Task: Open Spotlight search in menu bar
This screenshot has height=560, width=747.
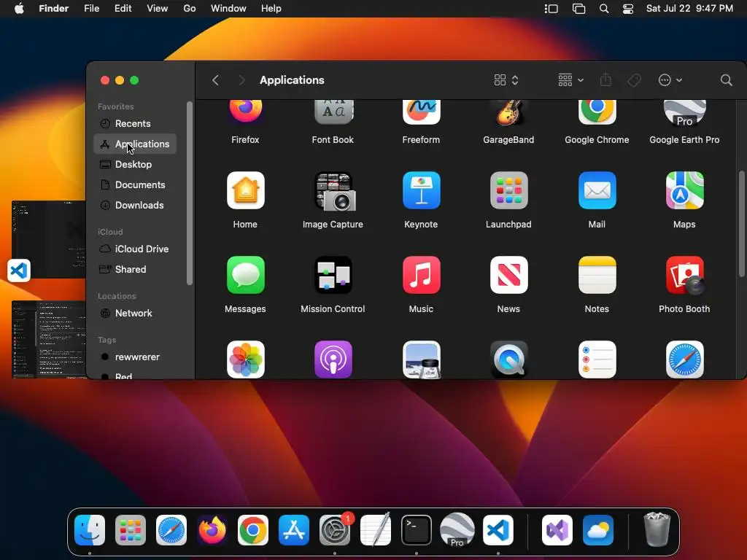Action: pyautogui.click(x=603, y=9)
